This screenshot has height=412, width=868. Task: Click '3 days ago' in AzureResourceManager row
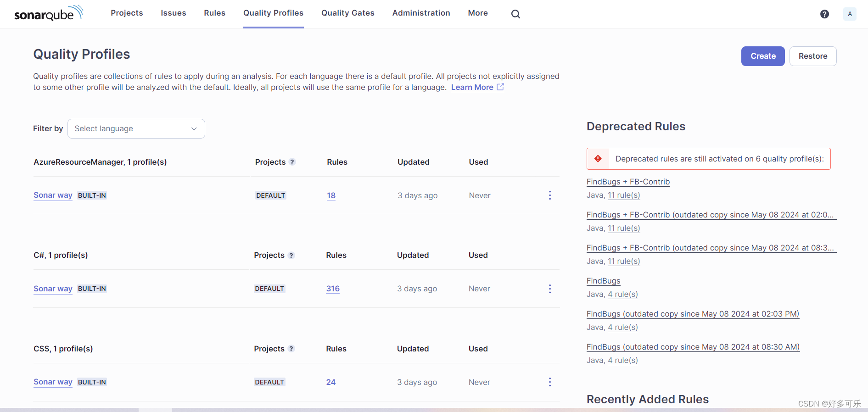[417, 195]
